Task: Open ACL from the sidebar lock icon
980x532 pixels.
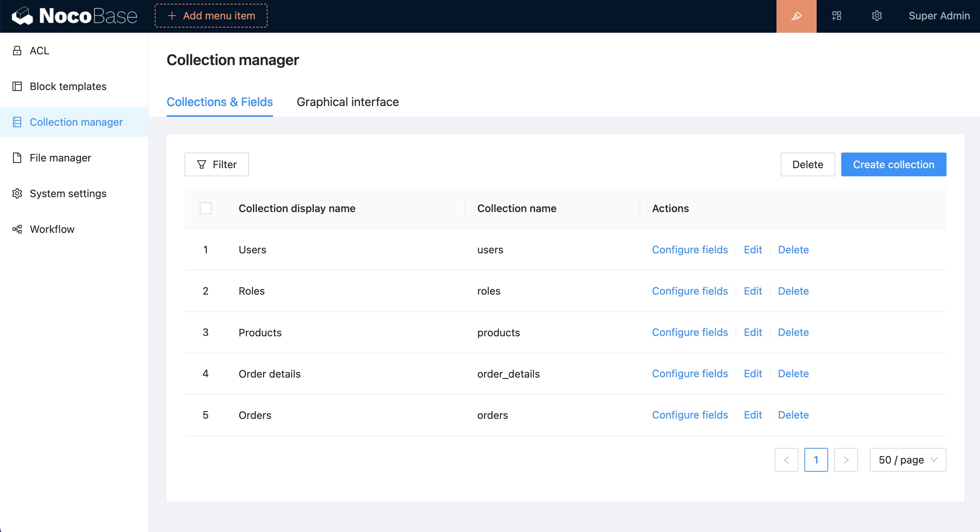Action: click(17, 51)
